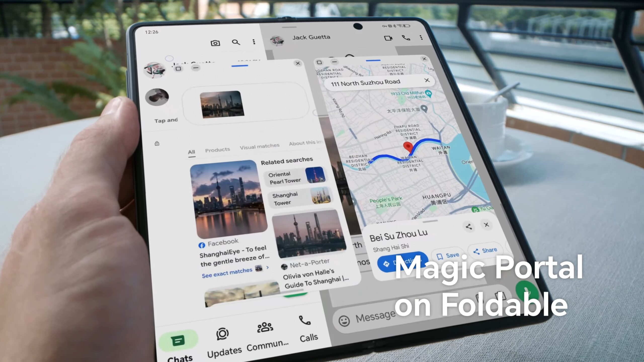Tap the Google Lens camera search icon

click(x=215, y=41)
